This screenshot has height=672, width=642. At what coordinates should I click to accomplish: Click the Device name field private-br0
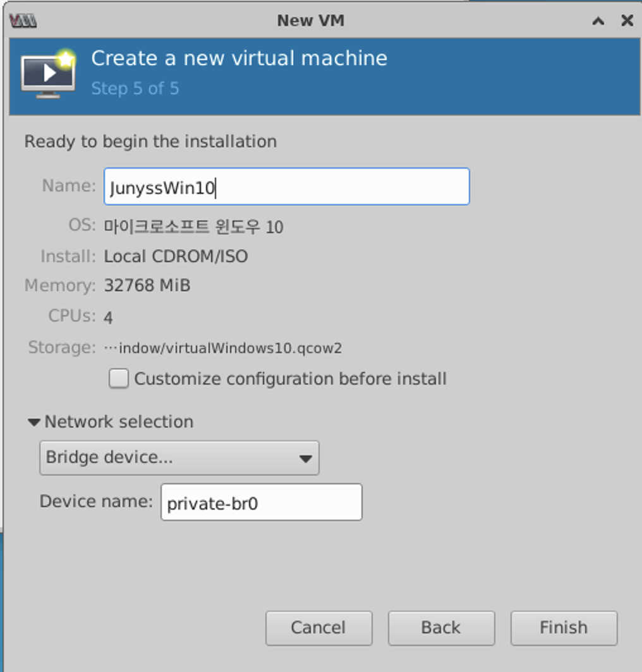(x=261, y=502)
